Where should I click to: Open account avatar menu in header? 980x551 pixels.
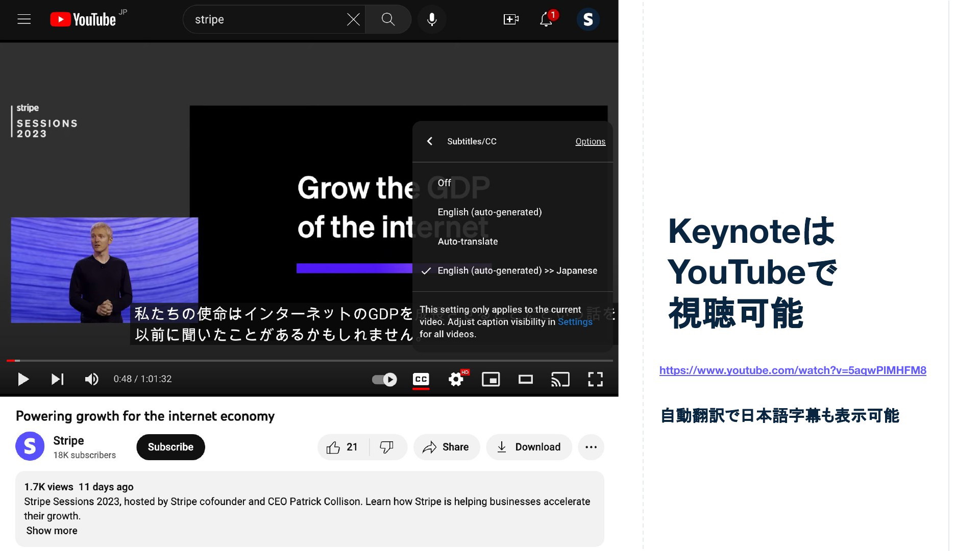coord(588,19)
